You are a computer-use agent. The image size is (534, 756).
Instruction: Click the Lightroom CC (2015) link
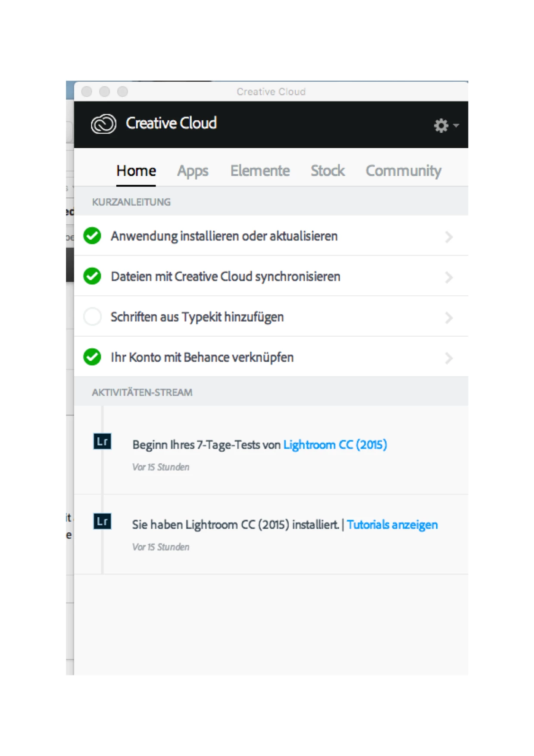[335, 445]
